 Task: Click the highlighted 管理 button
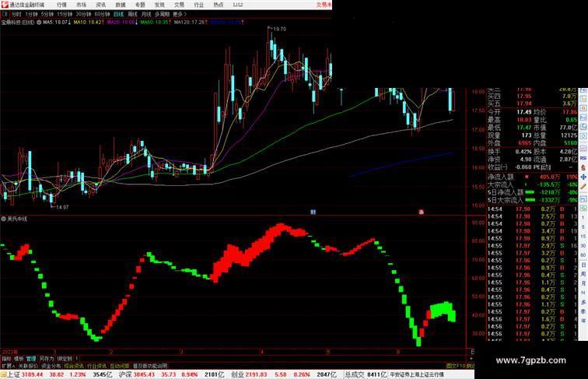point(31,359)
